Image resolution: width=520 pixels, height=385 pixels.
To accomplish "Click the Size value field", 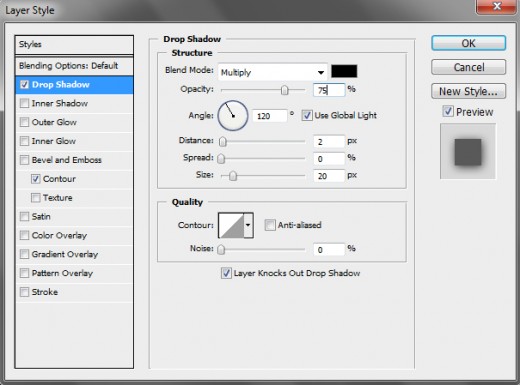I will pyautogui.click(x=329, y=176).
